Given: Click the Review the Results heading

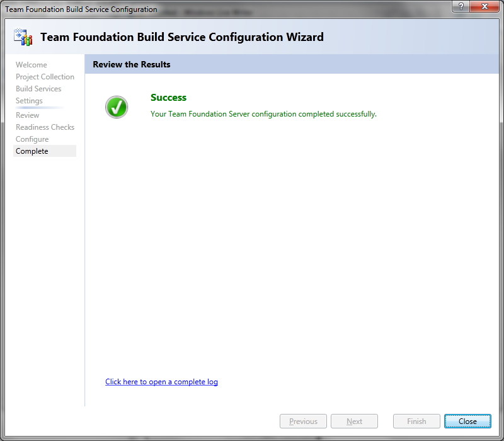Looking at the screenshot, I should (x=132, y=64).
